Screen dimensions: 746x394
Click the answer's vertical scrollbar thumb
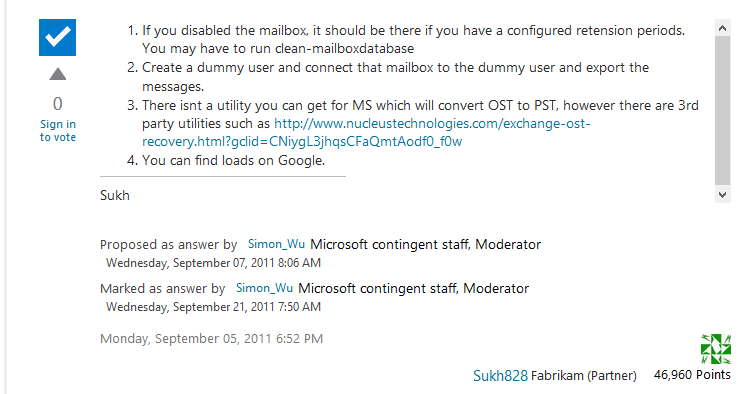[722, 110]
